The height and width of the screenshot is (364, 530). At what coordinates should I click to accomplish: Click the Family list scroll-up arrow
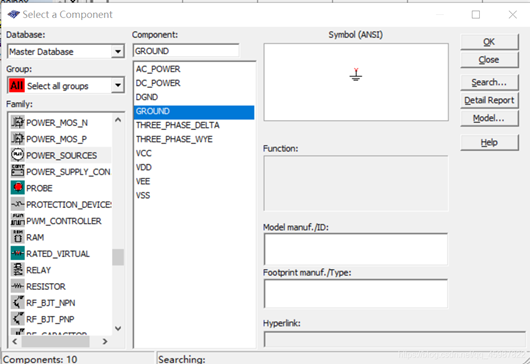click(118, 120)
